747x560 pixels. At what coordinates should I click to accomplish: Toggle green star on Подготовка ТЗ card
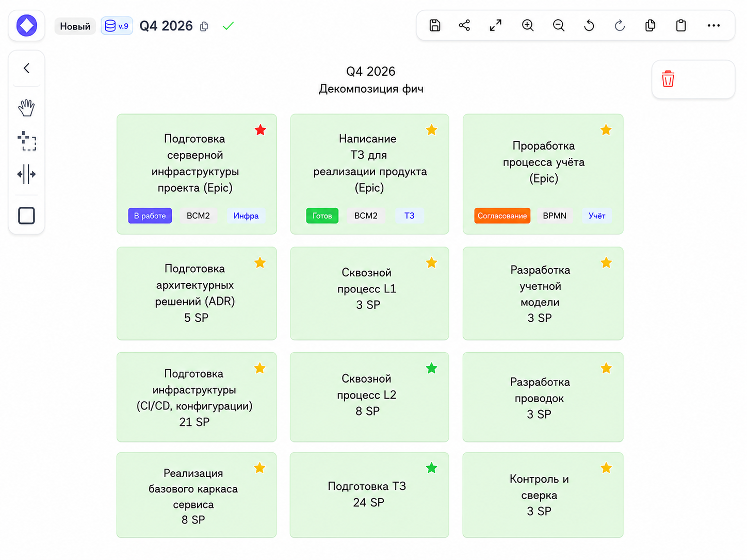tap(432, 468)
